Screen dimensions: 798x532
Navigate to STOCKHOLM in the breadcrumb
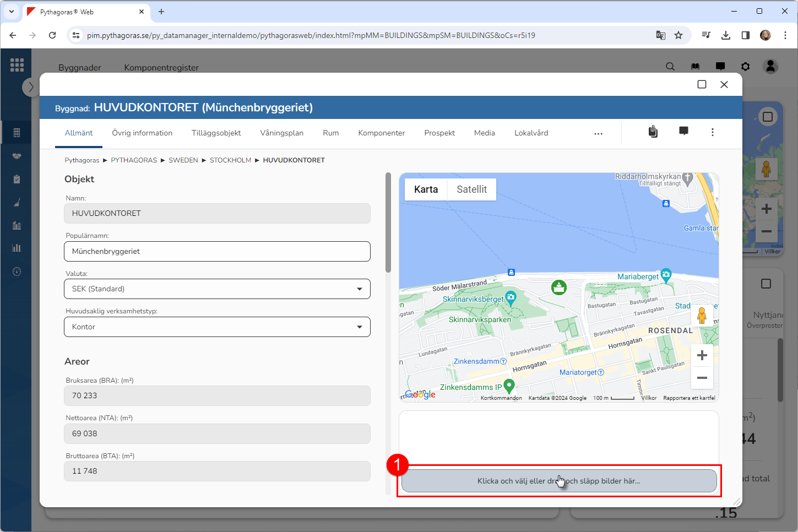point(230,160)
